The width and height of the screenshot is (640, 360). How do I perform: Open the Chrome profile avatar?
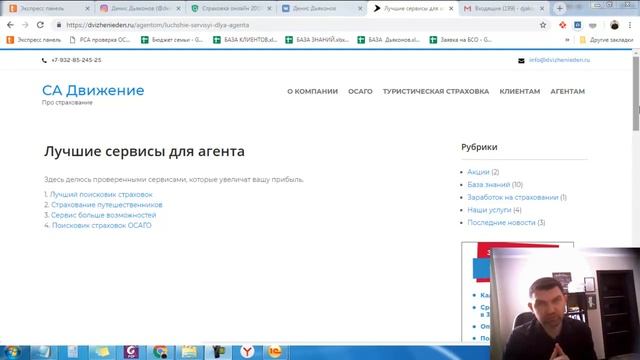click(x=614, y=25)
